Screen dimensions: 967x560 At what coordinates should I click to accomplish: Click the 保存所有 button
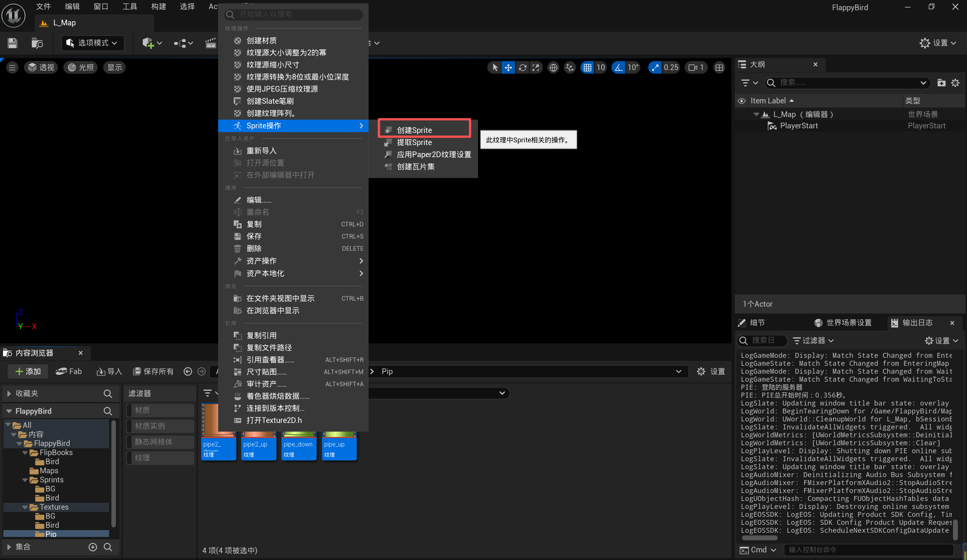(153, 371)
